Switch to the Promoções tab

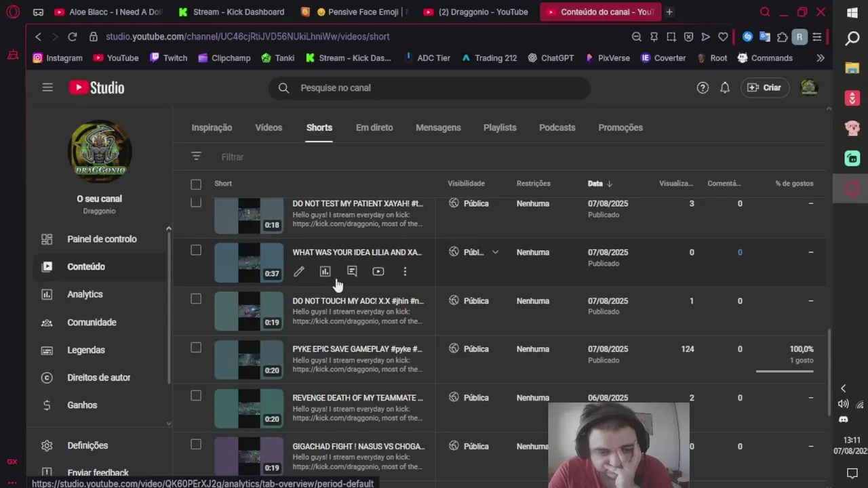coord(620,127)
